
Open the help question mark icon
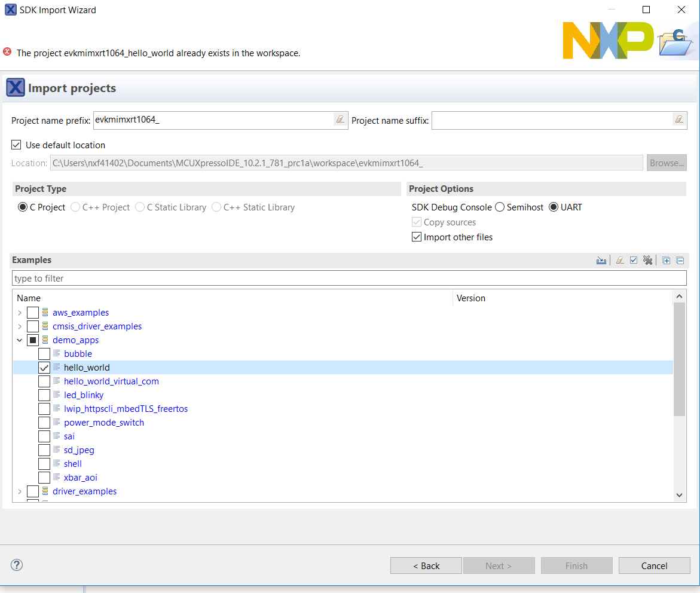pos(17,565)
